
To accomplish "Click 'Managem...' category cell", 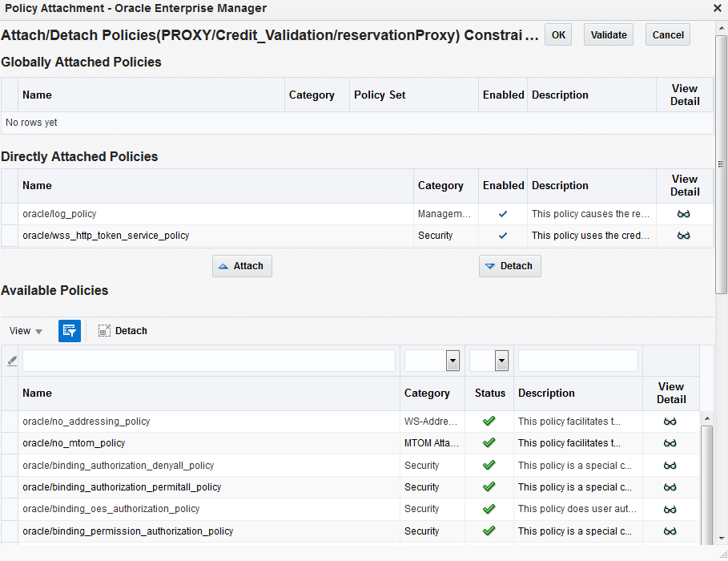I will click(x=444, y=214).
